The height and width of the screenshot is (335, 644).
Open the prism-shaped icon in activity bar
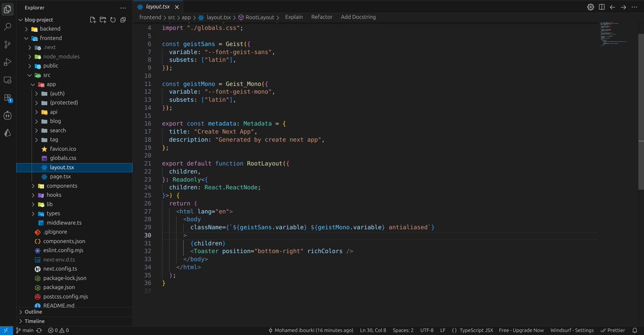point(8,133)
